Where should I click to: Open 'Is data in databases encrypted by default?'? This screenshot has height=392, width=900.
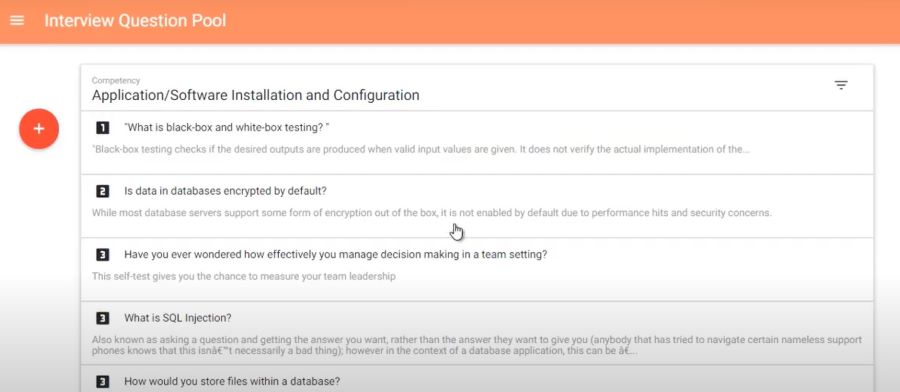point(226,191)
